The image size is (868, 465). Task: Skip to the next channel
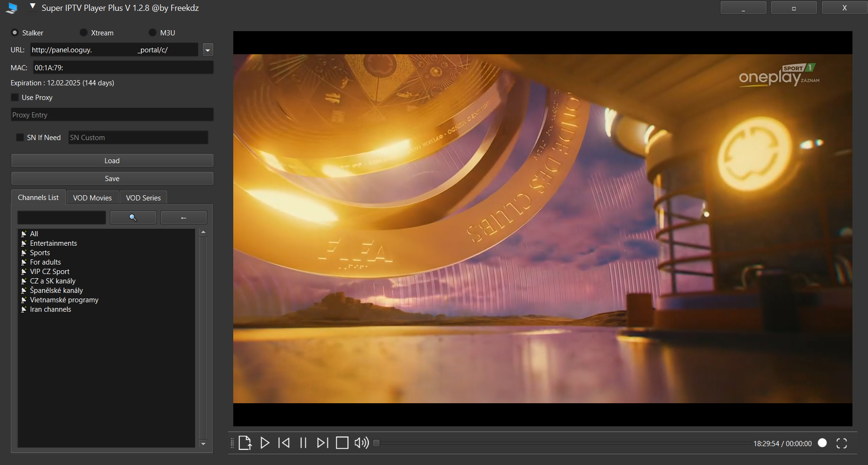[x=322, y=443]
